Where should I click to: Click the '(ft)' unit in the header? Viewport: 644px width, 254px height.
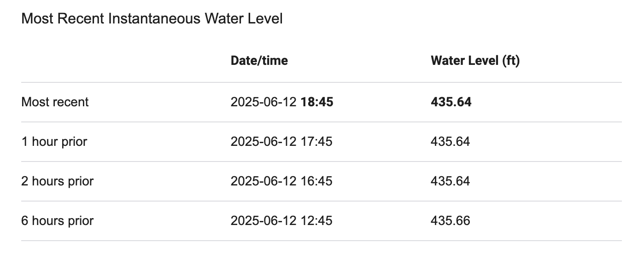[510, 61]
